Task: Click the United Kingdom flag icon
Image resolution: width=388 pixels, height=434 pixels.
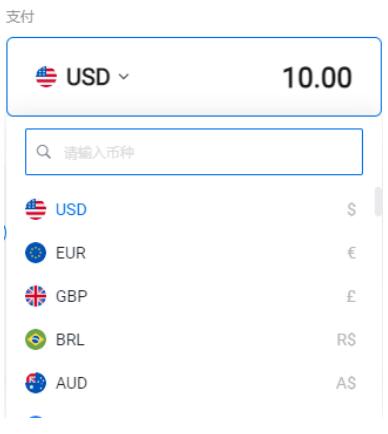Action: tap(36, 296)
